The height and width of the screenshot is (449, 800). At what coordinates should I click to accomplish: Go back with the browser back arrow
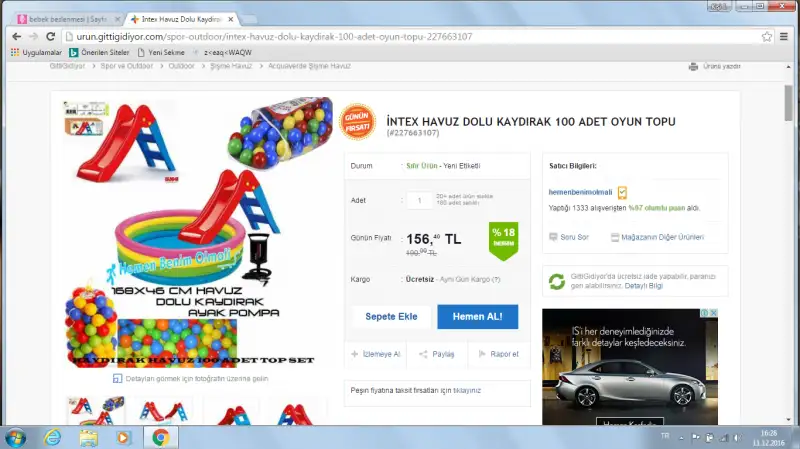[x=16, y=37]
